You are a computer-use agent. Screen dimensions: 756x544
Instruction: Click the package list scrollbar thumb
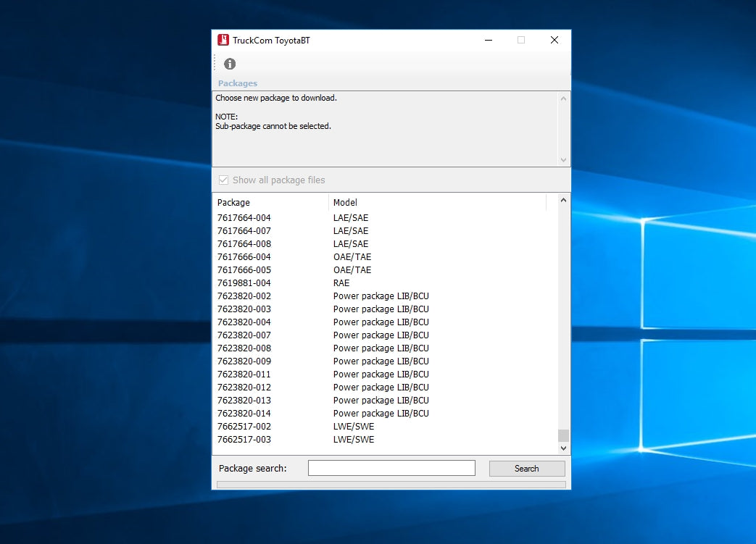(563, 435)
